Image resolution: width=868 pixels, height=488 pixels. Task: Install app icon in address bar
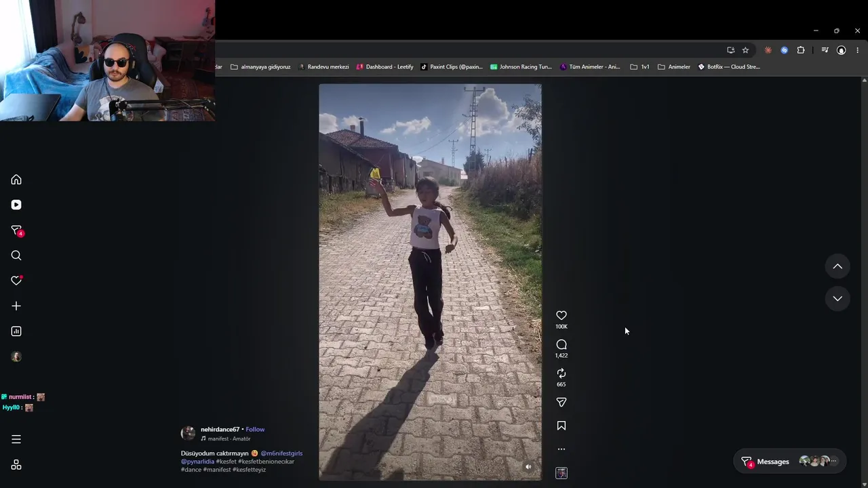click(730, 50)
